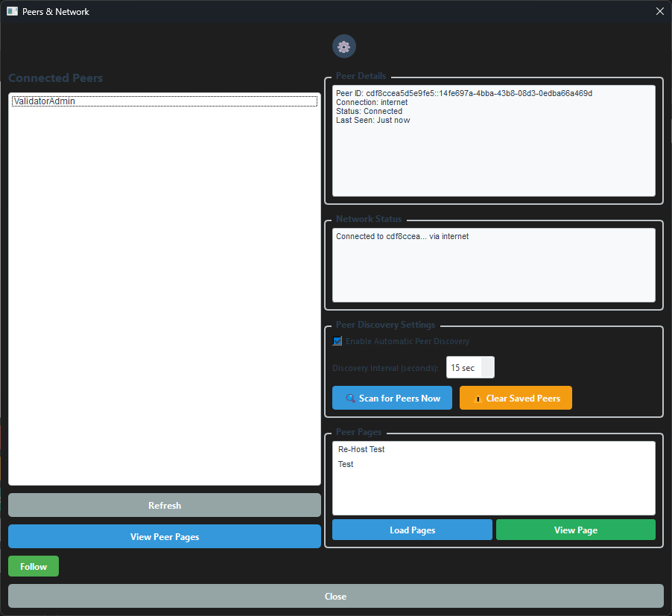Click magnifier icon on Scan for Peers

(350, 399)
